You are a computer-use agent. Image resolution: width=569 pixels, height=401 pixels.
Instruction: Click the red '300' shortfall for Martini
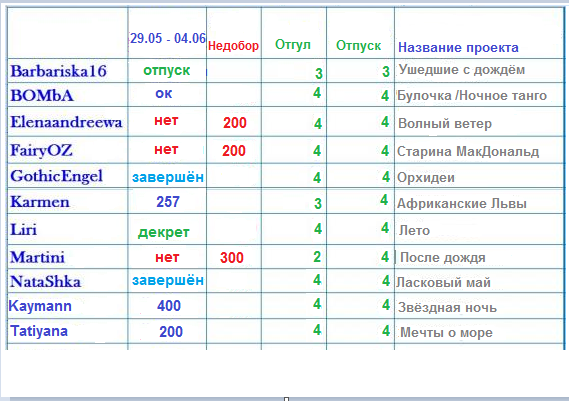click(x=232, y=258)
